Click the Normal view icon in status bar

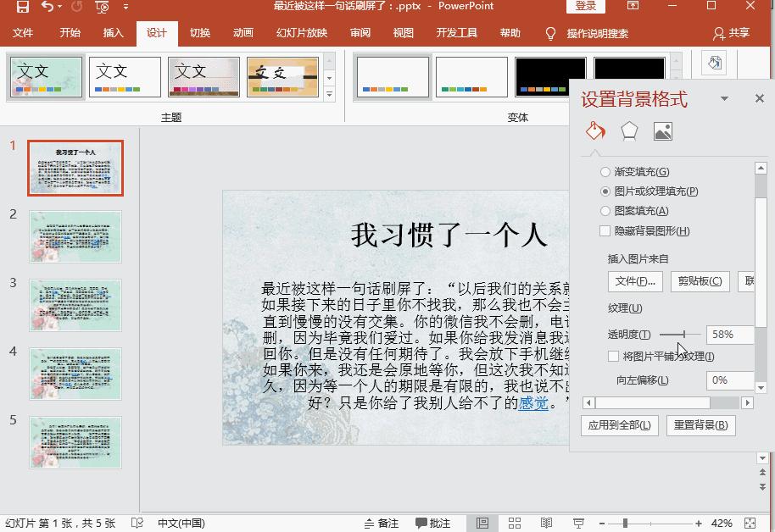[482, 522]
